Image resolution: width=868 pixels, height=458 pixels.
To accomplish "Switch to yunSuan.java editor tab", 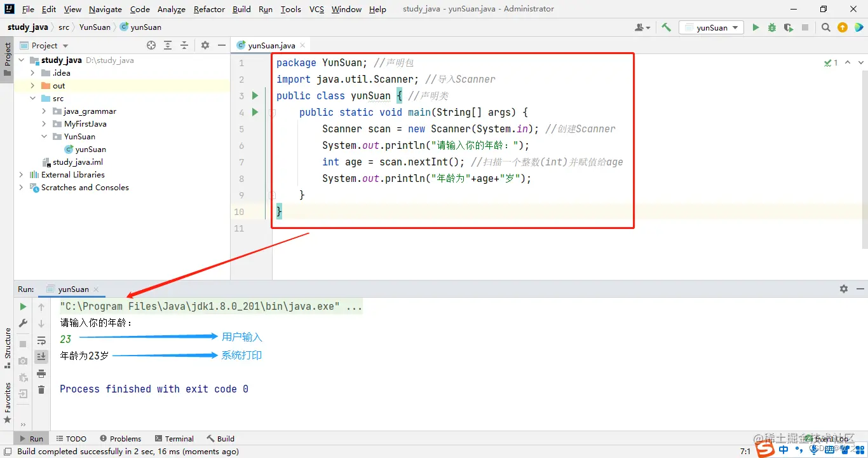I will pos(271,45).
